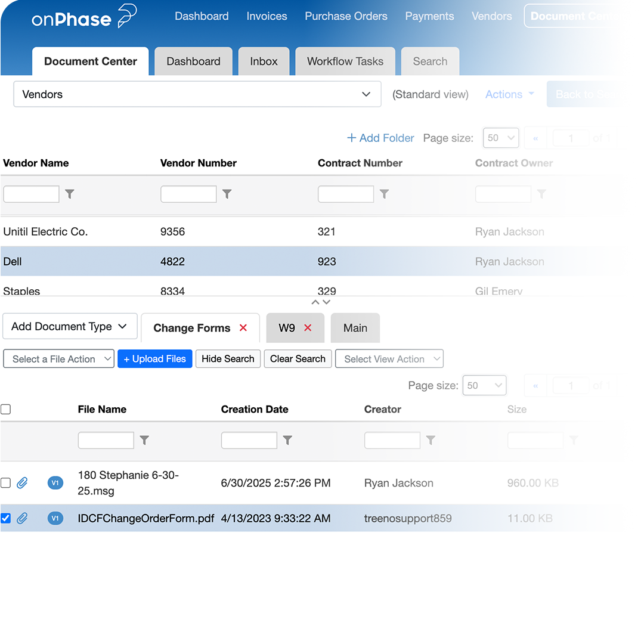Open Dashboard in top navigation
Viewport: 644px width, 644px height.
pyautogui.click(x=202, y=16)
